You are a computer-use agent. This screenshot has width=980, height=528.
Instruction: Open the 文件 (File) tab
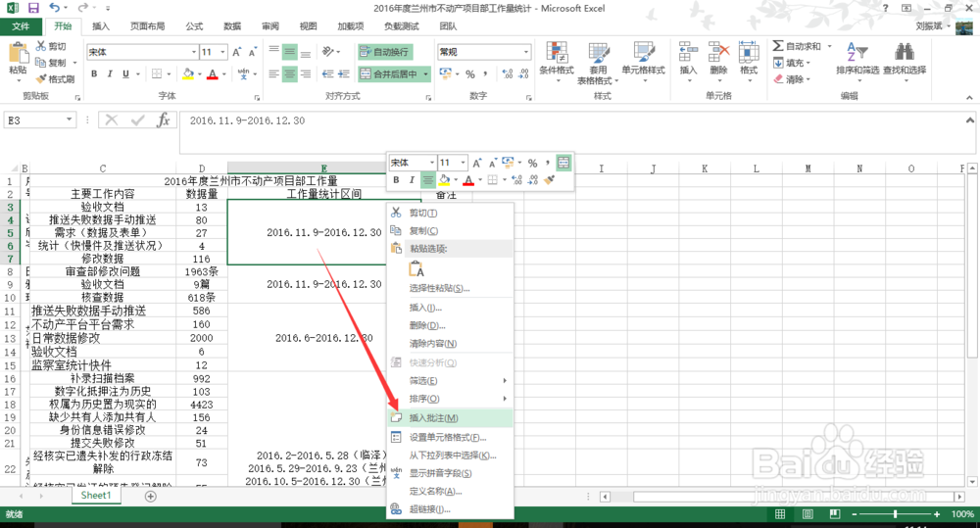click(x=21, y=26)
